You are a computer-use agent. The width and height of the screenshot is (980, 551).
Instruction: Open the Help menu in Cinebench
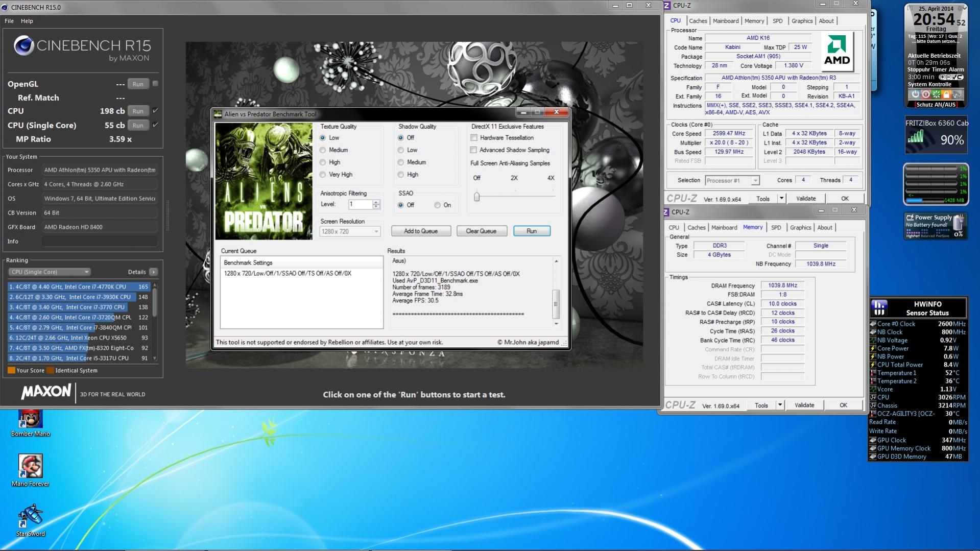pyautogui.click(x=27, y=21)
